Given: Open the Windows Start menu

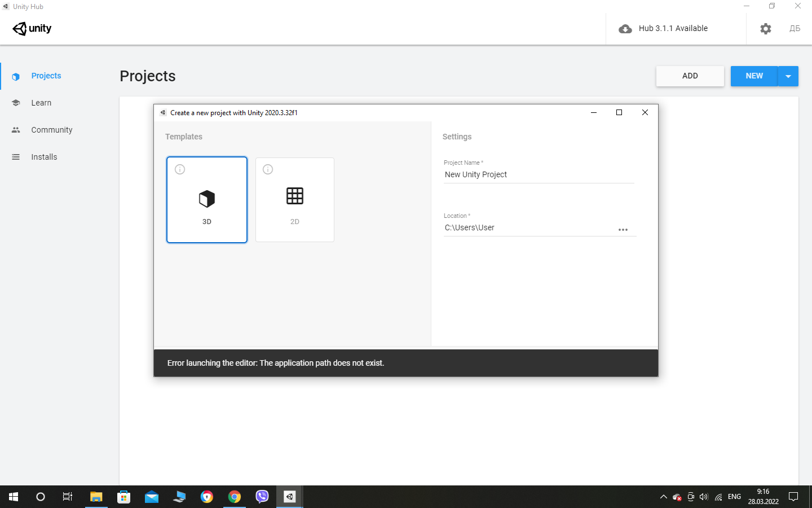Looking at the screenshot, I should tap(14, 497).
